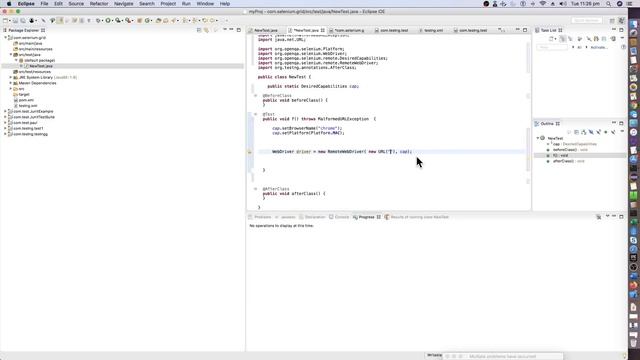Click Activate link in Task List
This screenshot has height=360, width=640.
click(599, 47)
